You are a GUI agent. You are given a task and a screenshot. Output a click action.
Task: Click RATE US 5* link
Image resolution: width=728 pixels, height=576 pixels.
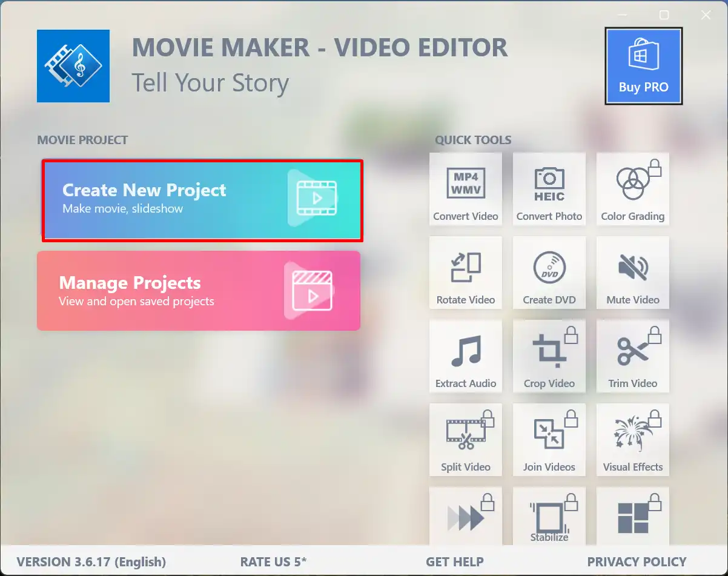tap(274, 562)
